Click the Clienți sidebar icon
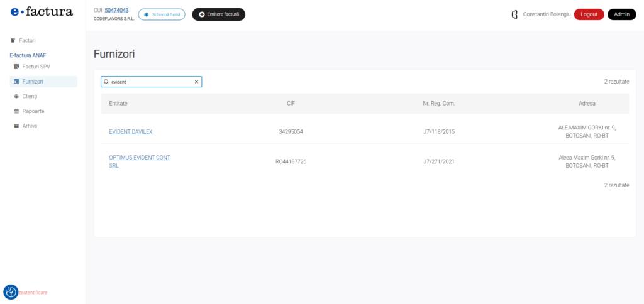This screenshot has height=304, width=644. point(16,96)
